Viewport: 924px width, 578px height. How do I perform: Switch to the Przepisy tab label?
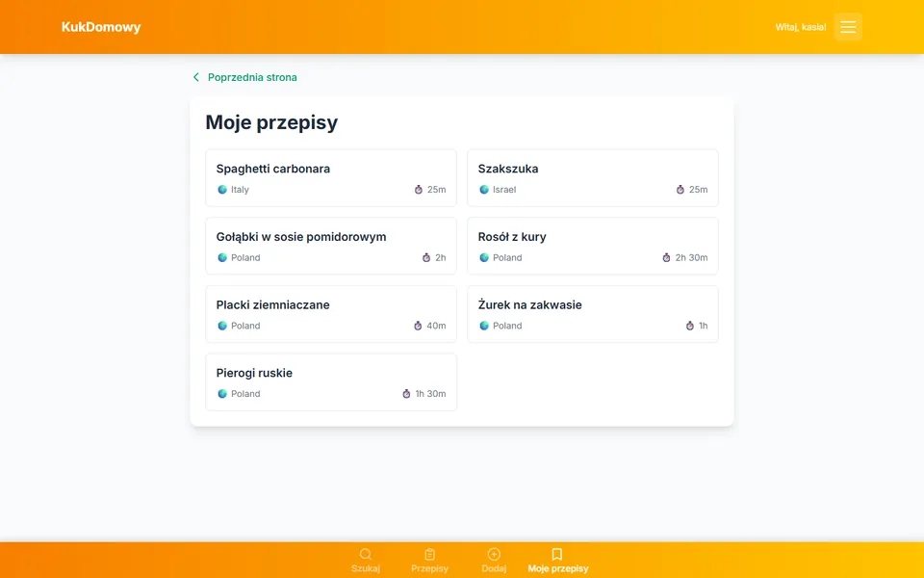click(x=429, y=568)
